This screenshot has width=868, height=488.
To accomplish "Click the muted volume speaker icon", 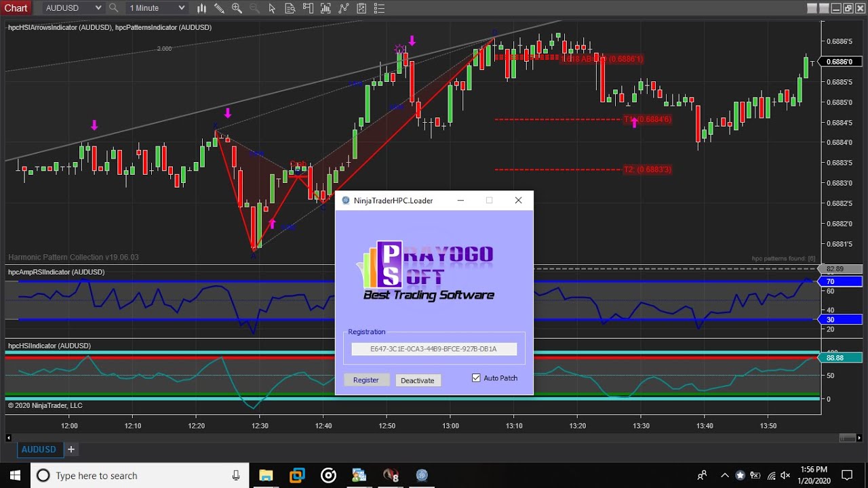I will [x=786, y=475].
